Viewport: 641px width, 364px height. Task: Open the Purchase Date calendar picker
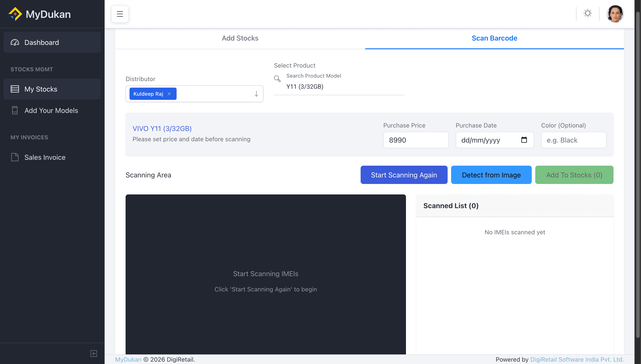(524, 140)
